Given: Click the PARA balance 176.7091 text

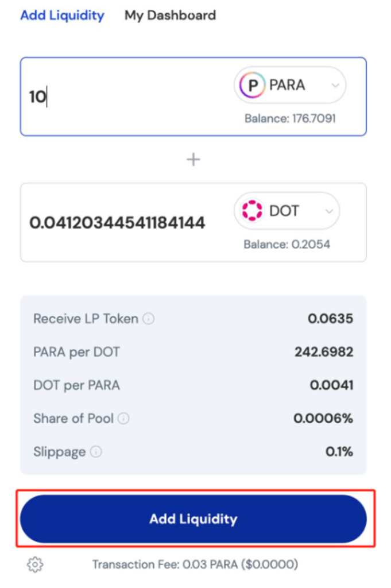Looking at the screenshot, I should [290, 119].
